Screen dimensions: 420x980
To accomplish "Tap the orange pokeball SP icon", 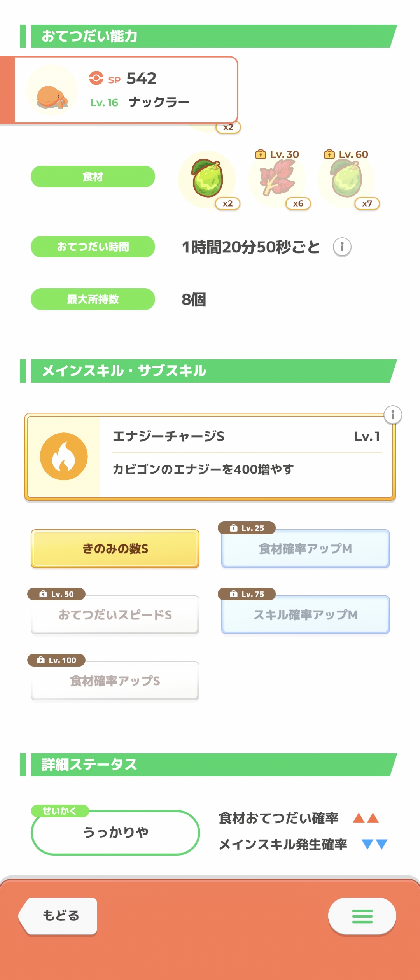I will click(x=96, y=78).
